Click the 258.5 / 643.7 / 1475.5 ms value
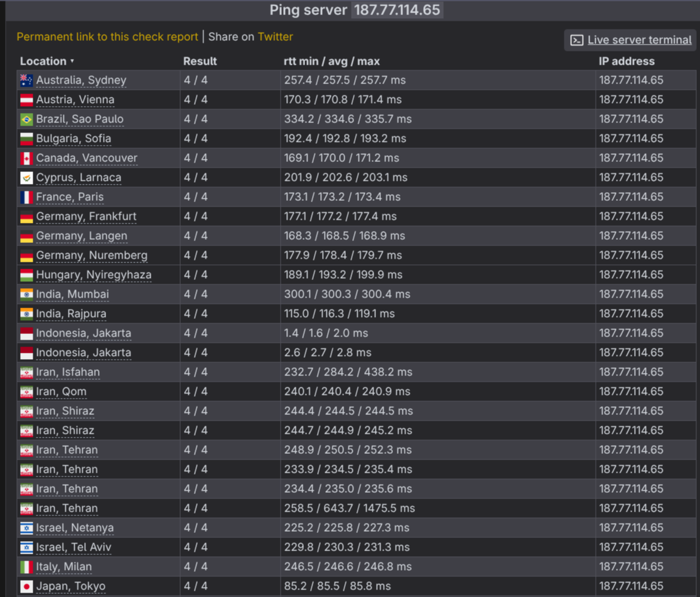The height and width of the screenshot is (597, 700). [350, 508]
